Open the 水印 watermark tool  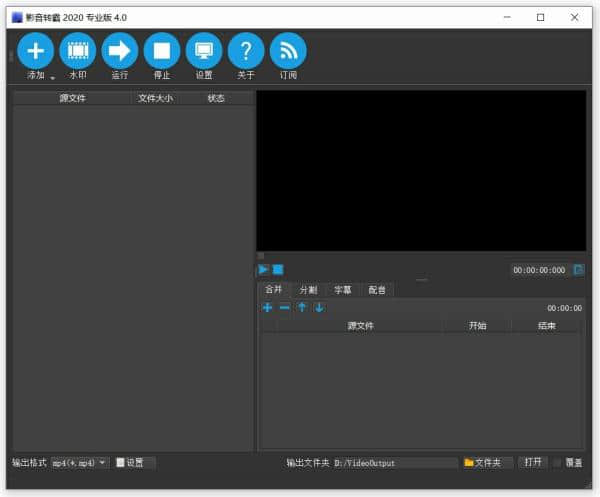coord(78,51)
